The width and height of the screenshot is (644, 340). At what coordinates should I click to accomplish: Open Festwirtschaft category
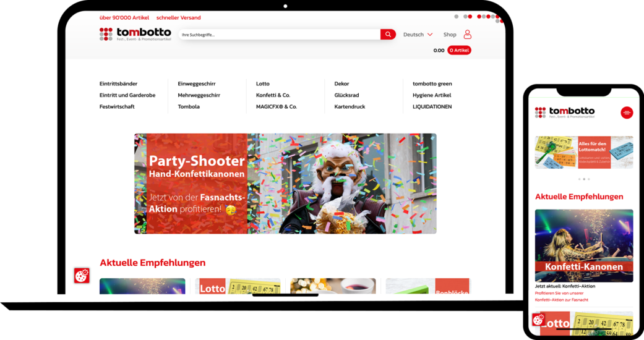(x=117, y=106)
